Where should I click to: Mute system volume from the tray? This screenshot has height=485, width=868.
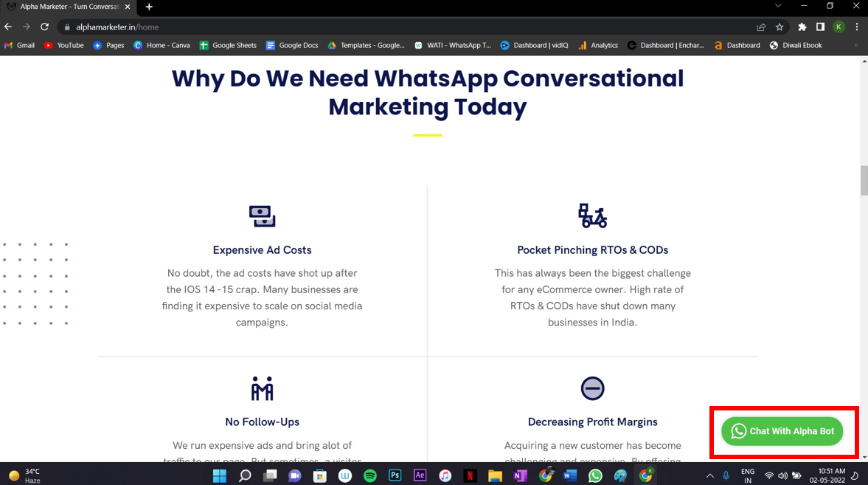[x=782, y=475]
